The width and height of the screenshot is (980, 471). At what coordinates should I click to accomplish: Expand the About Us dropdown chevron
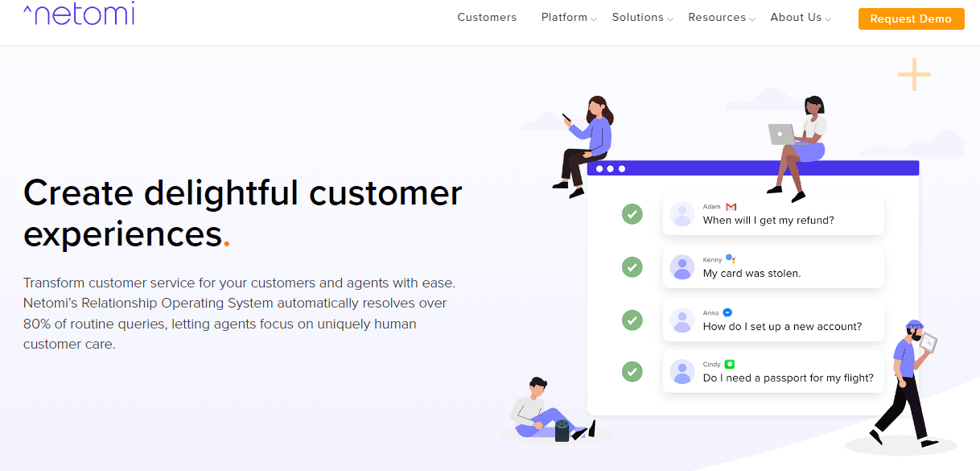click(828, 19)
